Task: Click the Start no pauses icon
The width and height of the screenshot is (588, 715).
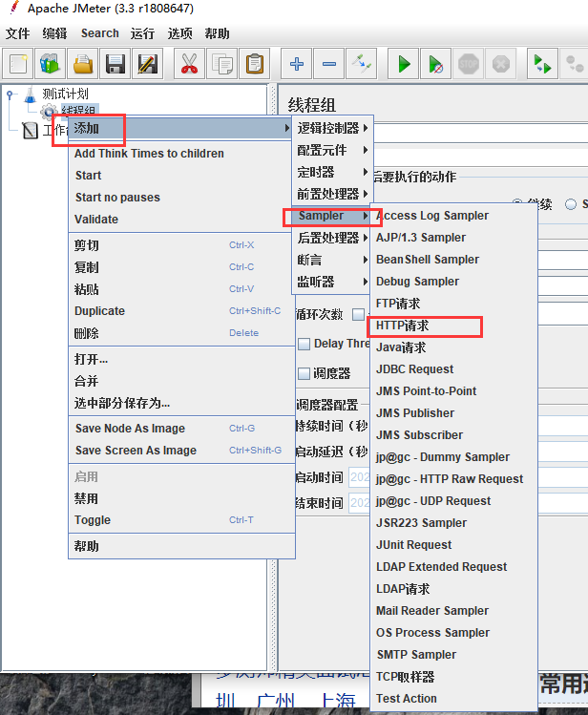Action: 436,64
